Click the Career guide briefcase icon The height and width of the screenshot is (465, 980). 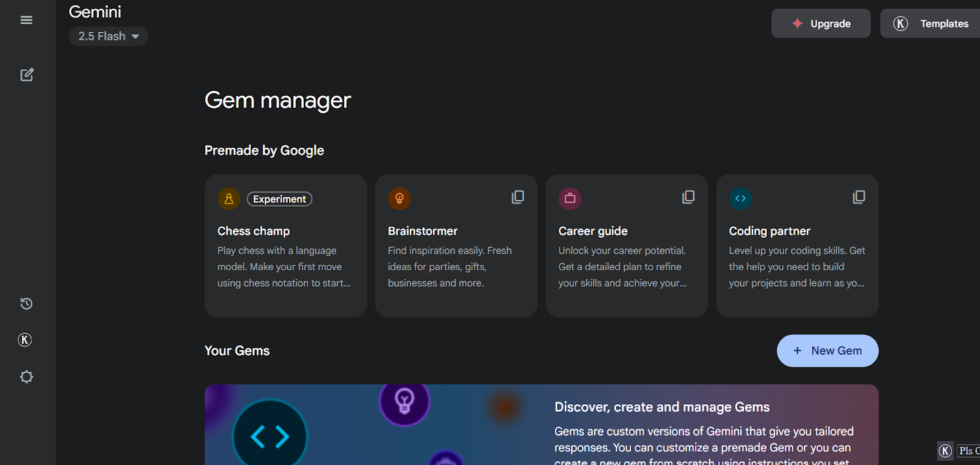tap(570, 198)
